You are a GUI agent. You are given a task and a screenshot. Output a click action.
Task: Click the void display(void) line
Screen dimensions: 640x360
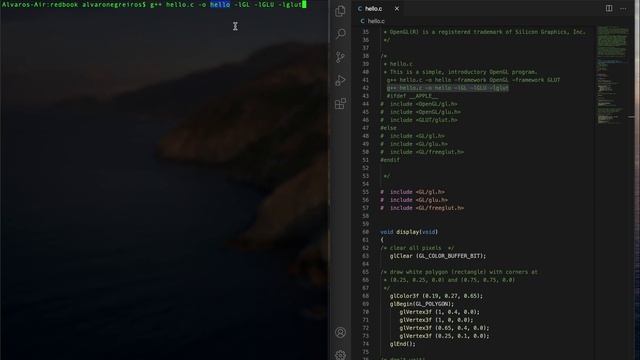[x=409, y=232]
